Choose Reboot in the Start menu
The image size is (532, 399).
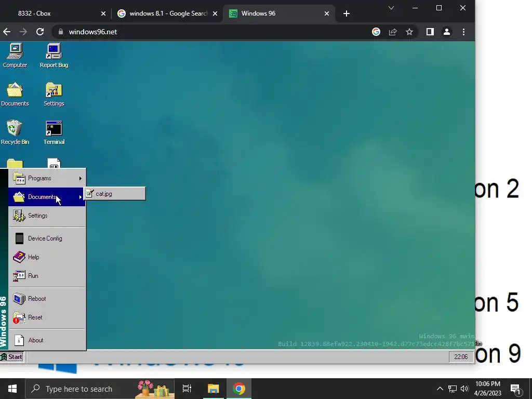tap(47, 299)
